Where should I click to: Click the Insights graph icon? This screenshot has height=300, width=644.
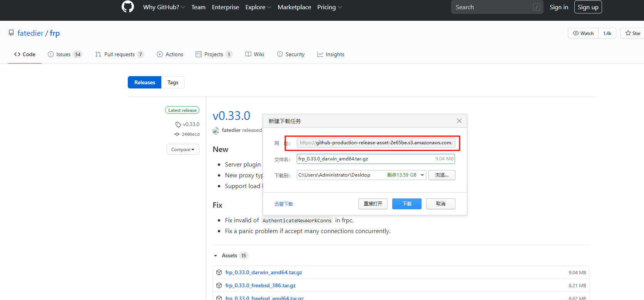point(320,54)
